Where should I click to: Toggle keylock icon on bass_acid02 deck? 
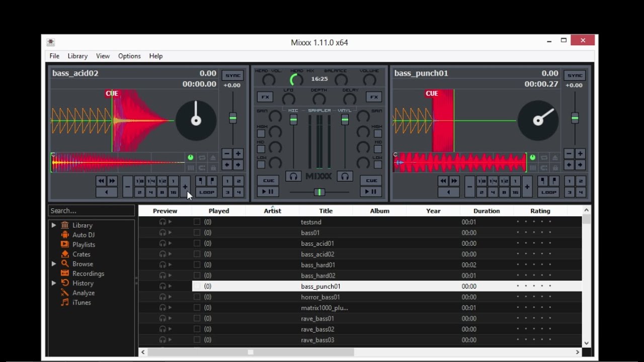click(213, 167)
